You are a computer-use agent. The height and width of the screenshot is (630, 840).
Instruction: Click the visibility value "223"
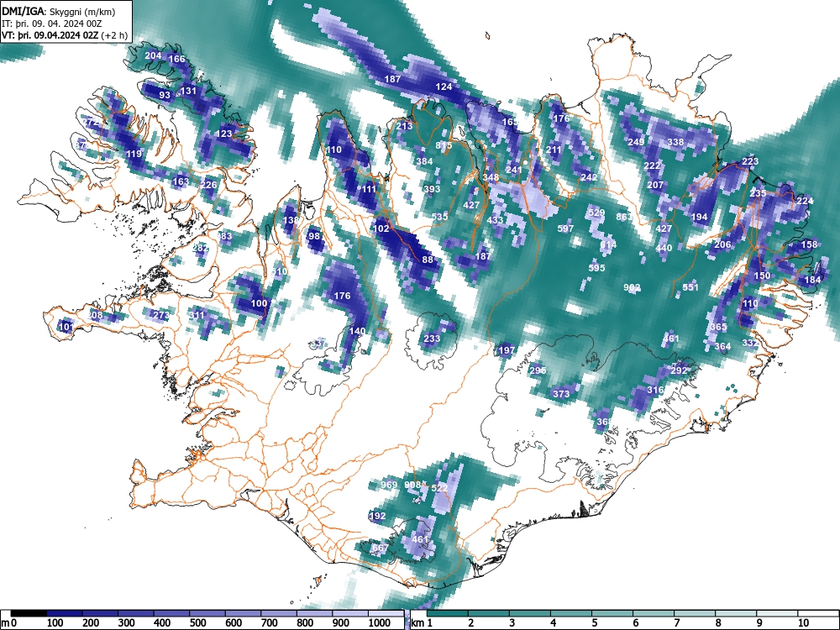coord(750,162)
